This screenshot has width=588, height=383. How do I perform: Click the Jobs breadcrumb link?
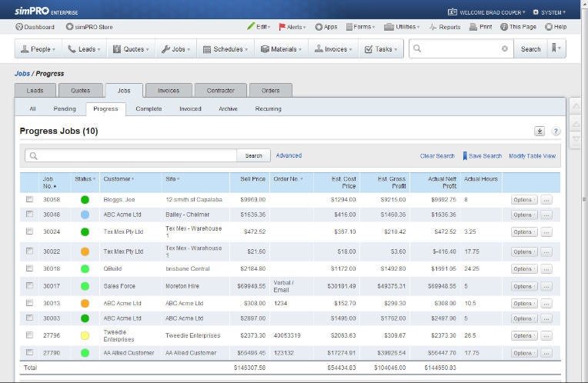point(22,74)
